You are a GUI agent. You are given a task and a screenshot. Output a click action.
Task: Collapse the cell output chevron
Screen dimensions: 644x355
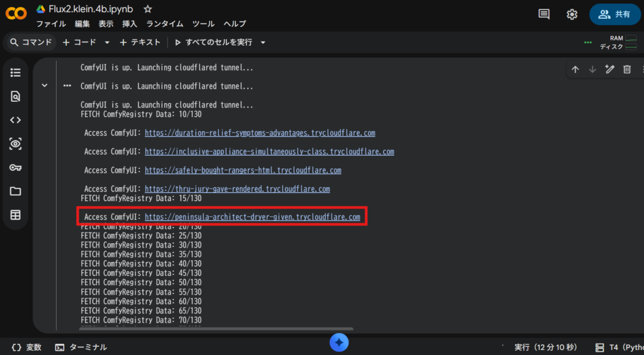coord(45,85)
